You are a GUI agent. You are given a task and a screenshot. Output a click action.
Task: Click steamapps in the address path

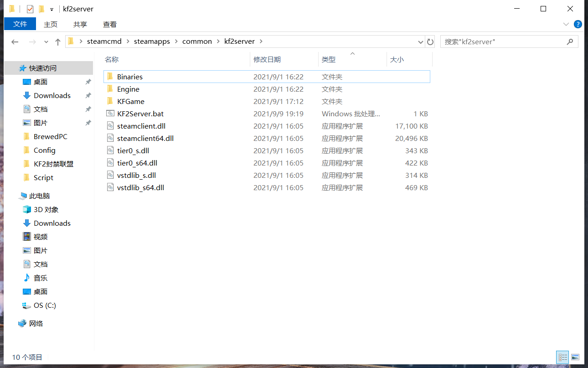pos(152,41)
